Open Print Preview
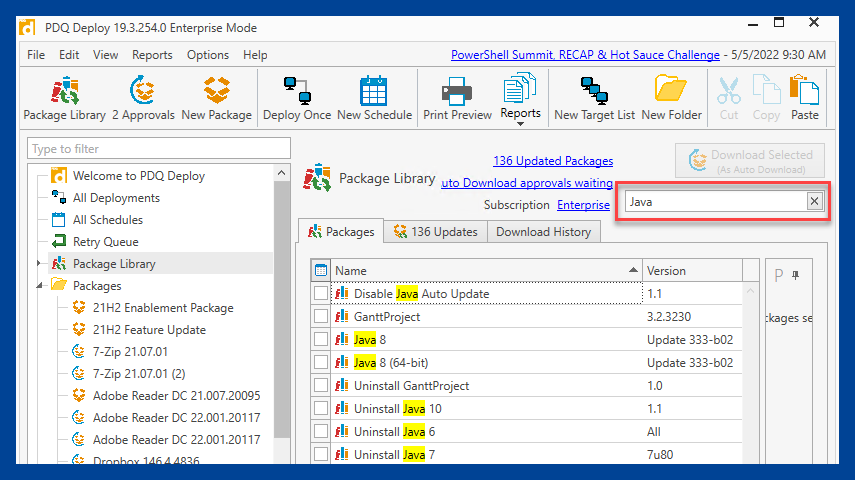Viewport: 855px width, 480px height. pyautogui.click(x=457, y=99)
